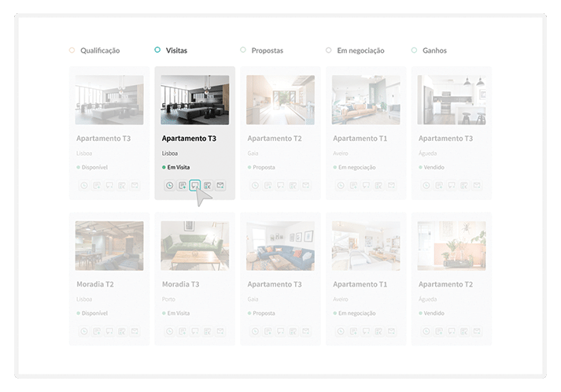Select the circle marker beside Ganhos
This screenshot has height=392, width=561.
pyautogui.click(x=414, y=50)
